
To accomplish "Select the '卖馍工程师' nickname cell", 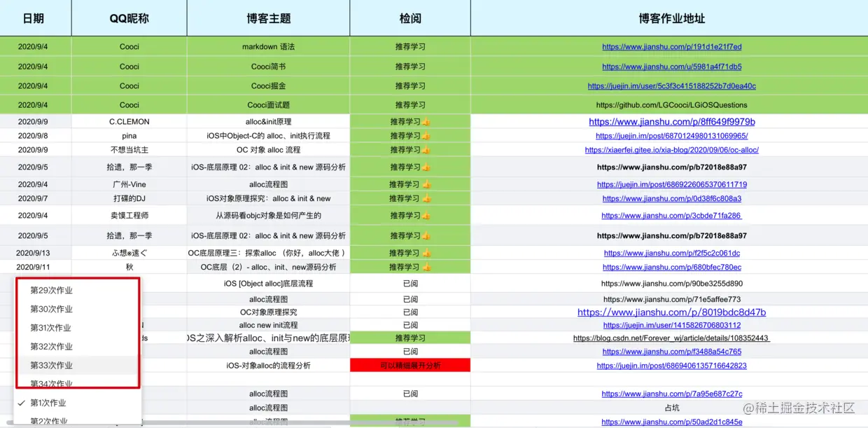I will tap(129, 216).
